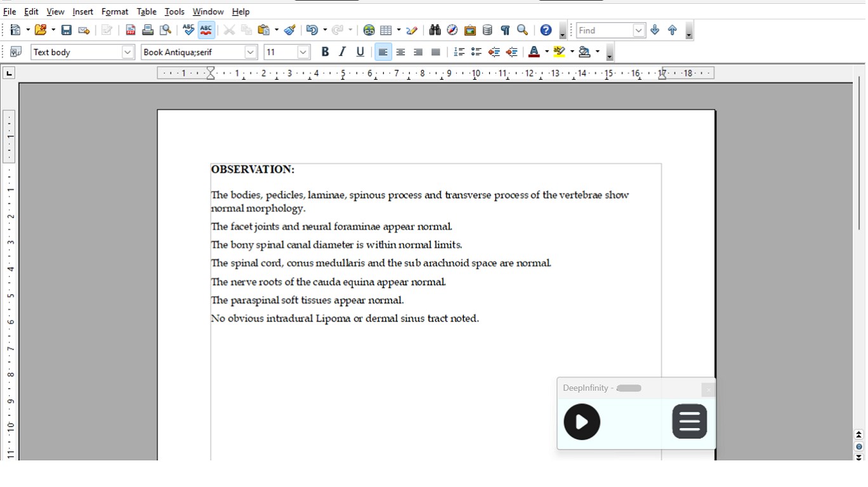Open the Navigator compass icon
868x487 pixels.
(452, 29)
